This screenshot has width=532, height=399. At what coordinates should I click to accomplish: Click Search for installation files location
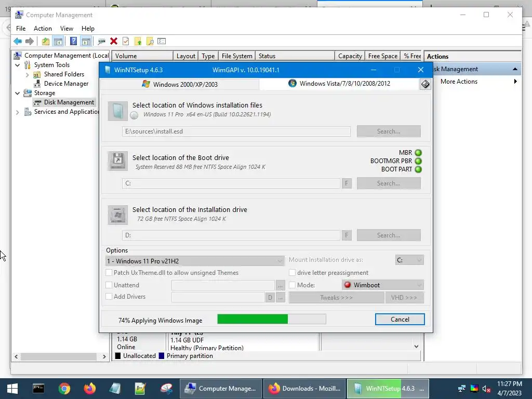click(389, 131)
